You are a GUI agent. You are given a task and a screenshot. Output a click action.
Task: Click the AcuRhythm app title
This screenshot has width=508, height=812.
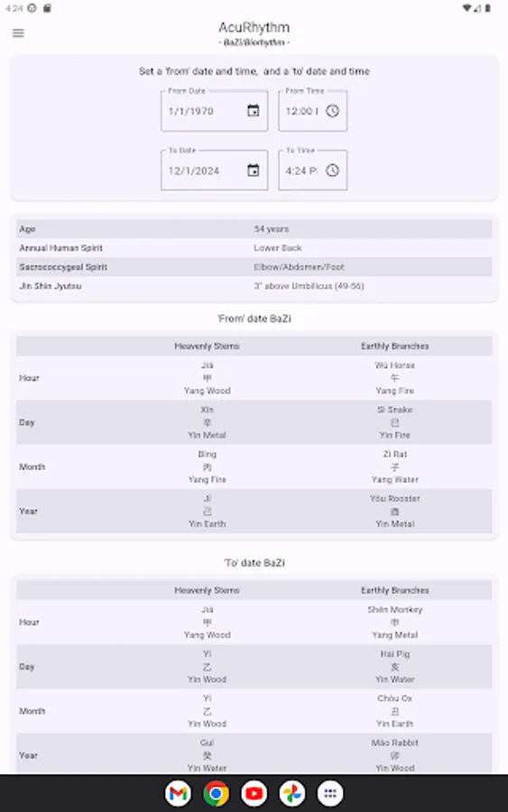(254, 27)
